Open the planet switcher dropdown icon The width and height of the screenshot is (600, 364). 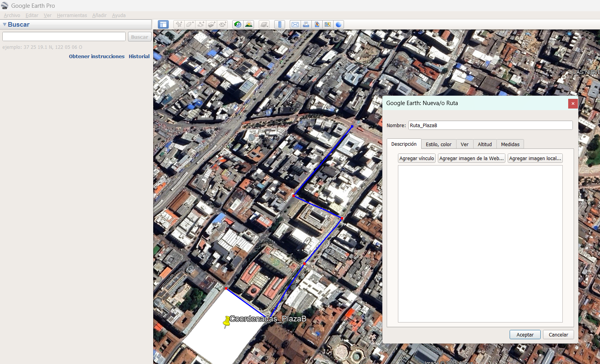pos(264,24)
